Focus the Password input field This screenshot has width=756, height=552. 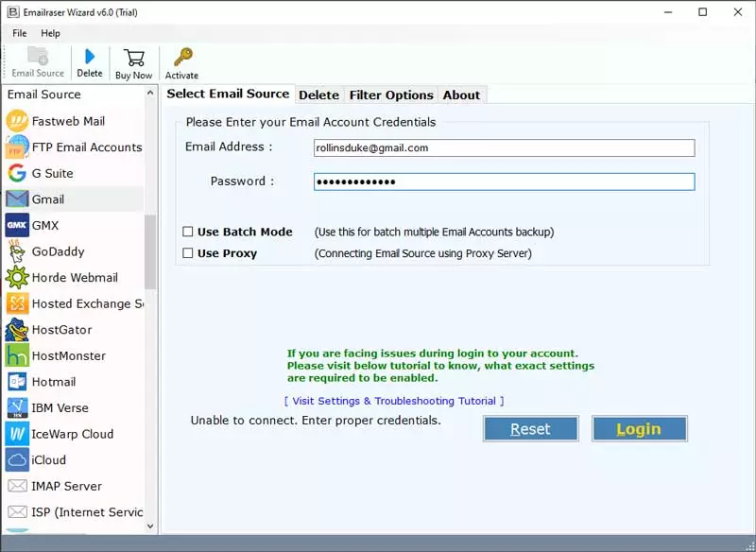tap(504, 181)
